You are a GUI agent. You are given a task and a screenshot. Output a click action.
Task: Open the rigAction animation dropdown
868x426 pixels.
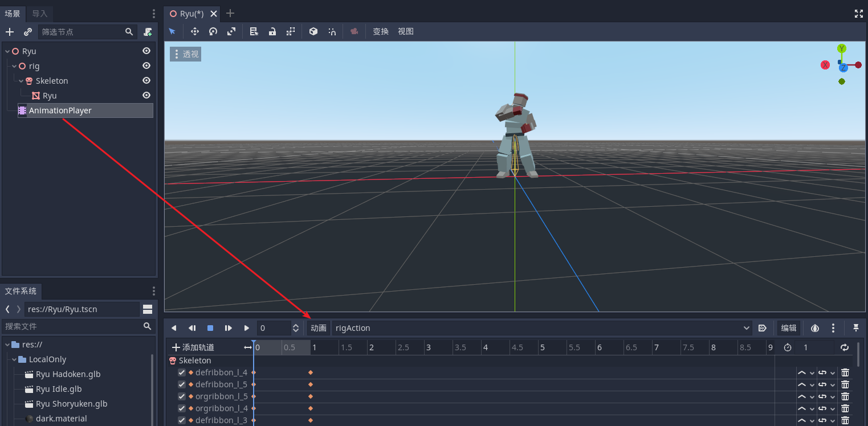tap(543, 328)
